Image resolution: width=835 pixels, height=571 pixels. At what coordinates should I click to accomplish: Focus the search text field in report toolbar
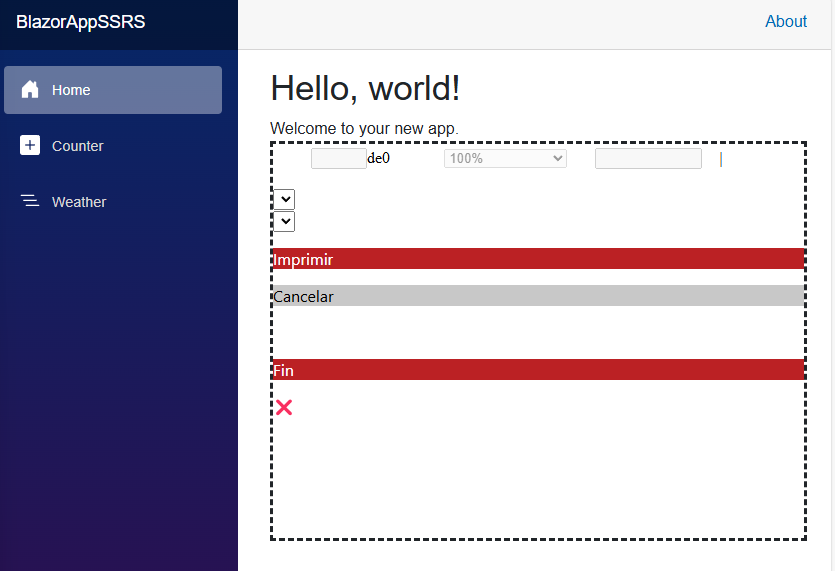pos(648,159)
